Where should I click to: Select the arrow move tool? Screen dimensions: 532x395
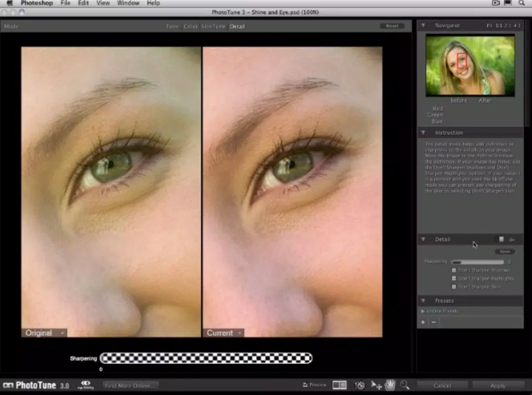pyautogui.click(x=376, y=385)
